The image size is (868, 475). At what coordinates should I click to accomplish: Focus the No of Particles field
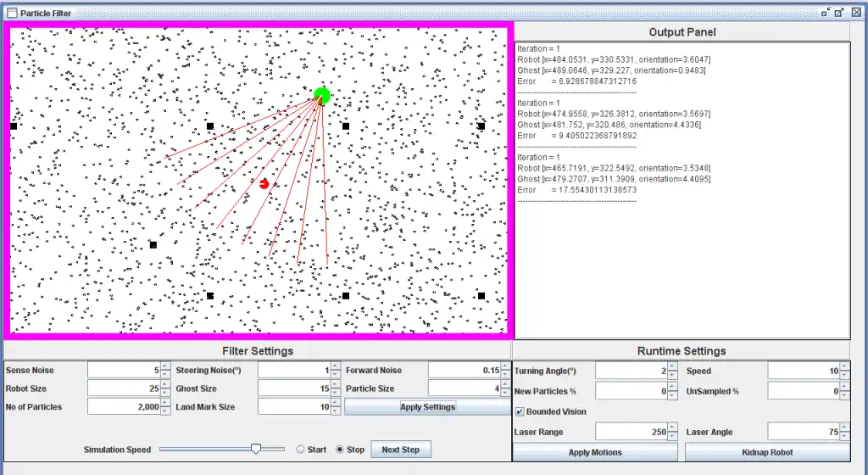tap(124, 407)
